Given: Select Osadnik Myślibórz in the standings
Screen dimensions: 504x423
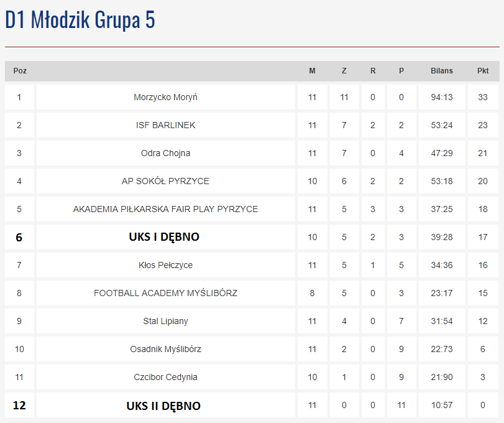Looking at the screenshot, I should click(165, 349).
